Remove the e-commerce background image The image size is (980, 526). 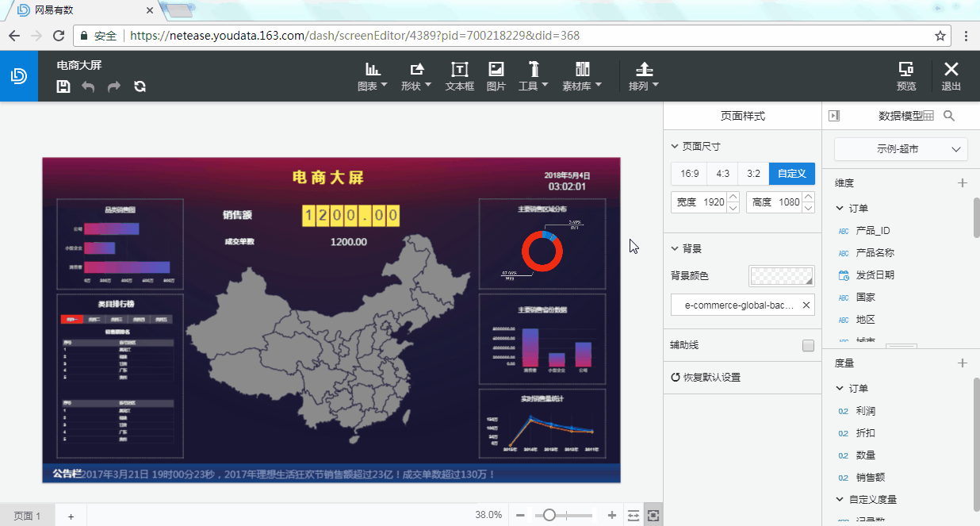pos(806,305)
